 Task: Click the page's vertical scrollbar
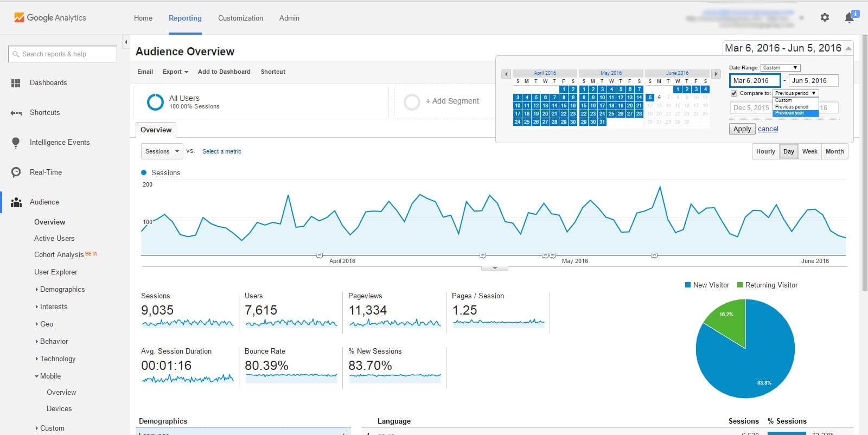(x=864, y=163)
